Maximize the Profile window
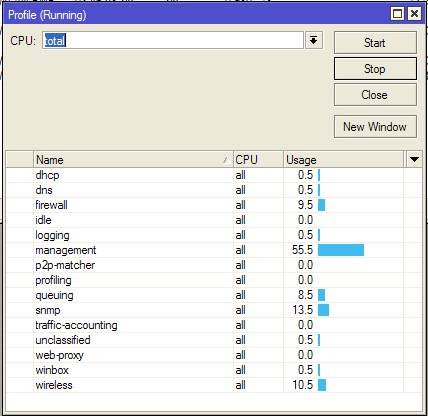This screenshot has height=416, width=428. coord(397,14)
